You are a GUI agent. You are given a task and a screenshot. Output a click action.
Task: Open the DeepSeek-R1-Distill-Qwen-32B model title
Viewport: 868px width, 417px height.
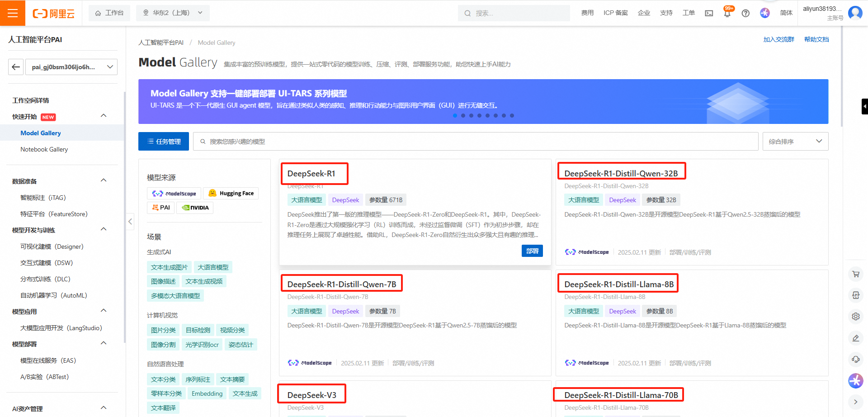(x=621, y=173)
